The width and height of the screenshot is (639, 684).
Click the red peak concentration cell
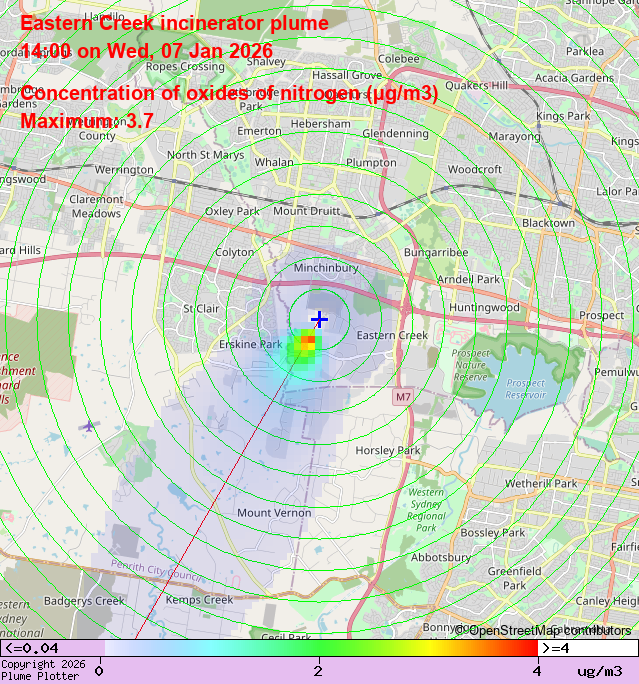308,341
